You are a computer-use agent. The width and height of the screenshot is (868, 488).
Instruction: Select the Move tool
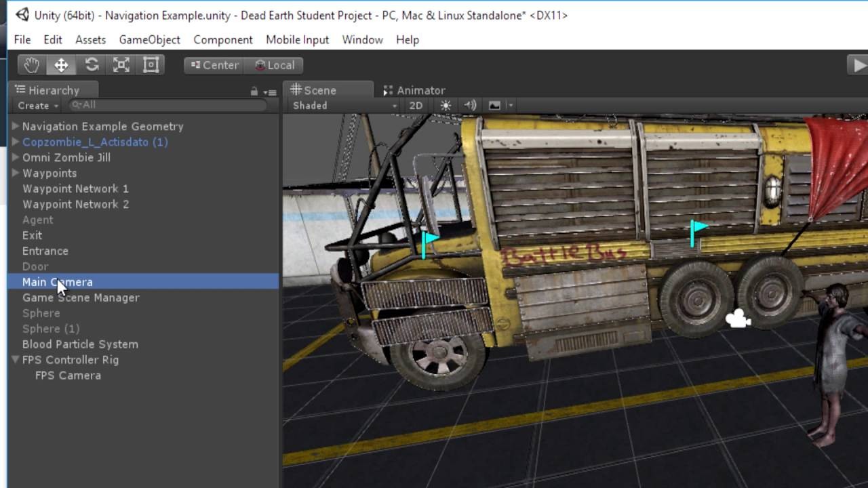tap(61, 65)
